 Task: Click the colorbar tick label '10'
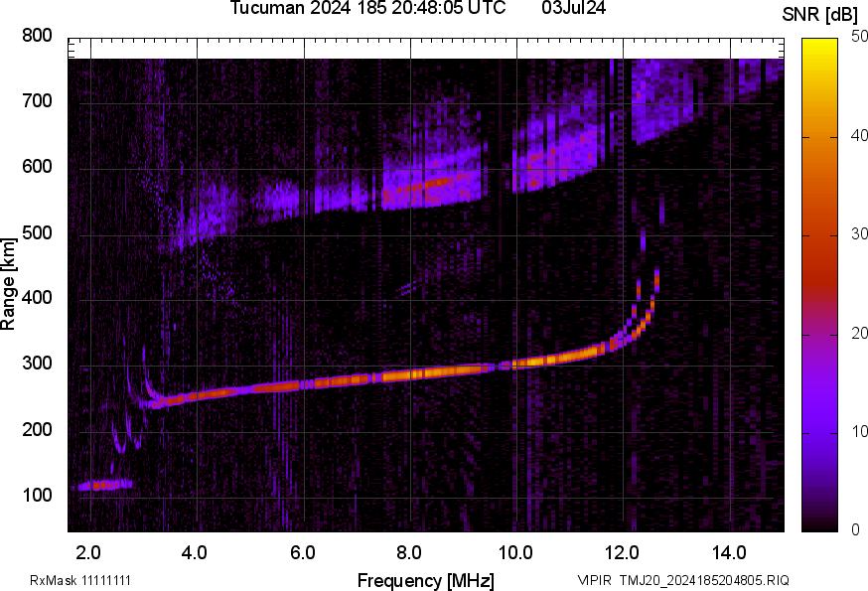(859, 431)
